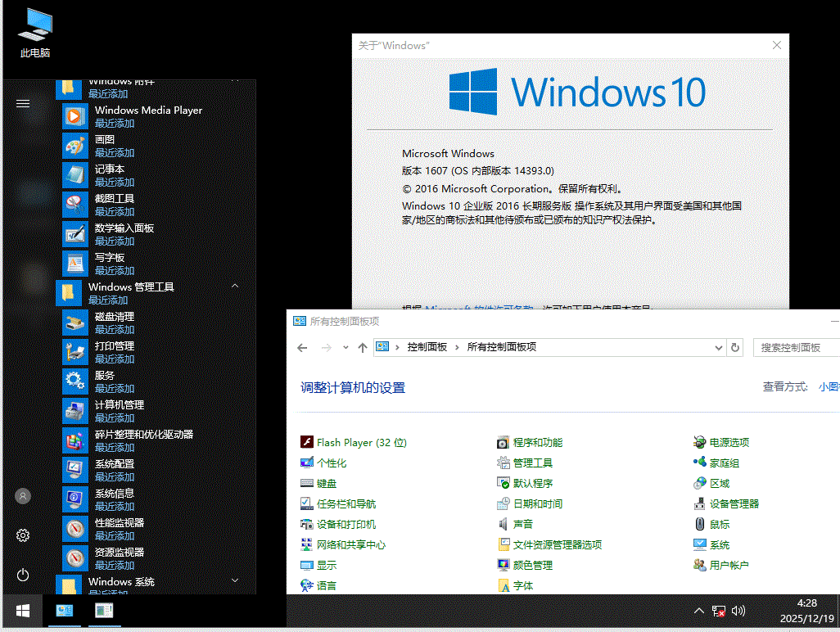This screenshot has width=840, height=632.
Task: Open Settings gear in Start sidebar
Action: pyautogui.click(x=23, y=535)
